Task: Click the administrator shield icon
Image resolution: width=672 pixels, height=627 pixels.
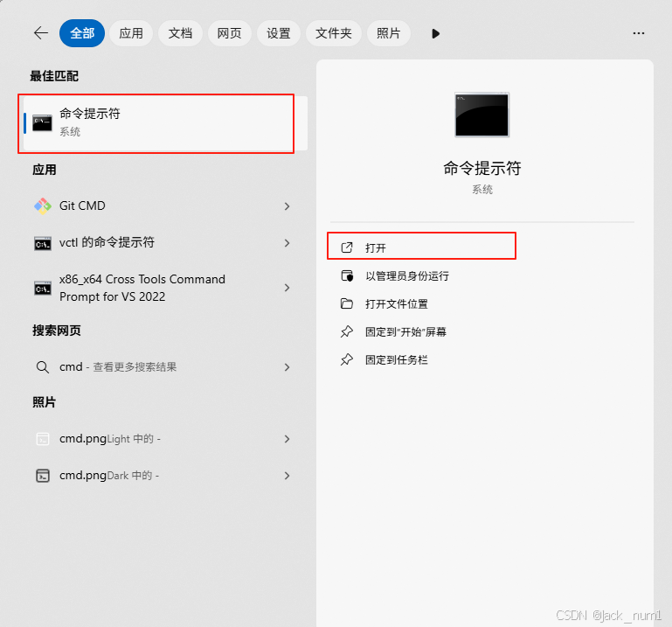Action: click(347, 275)
